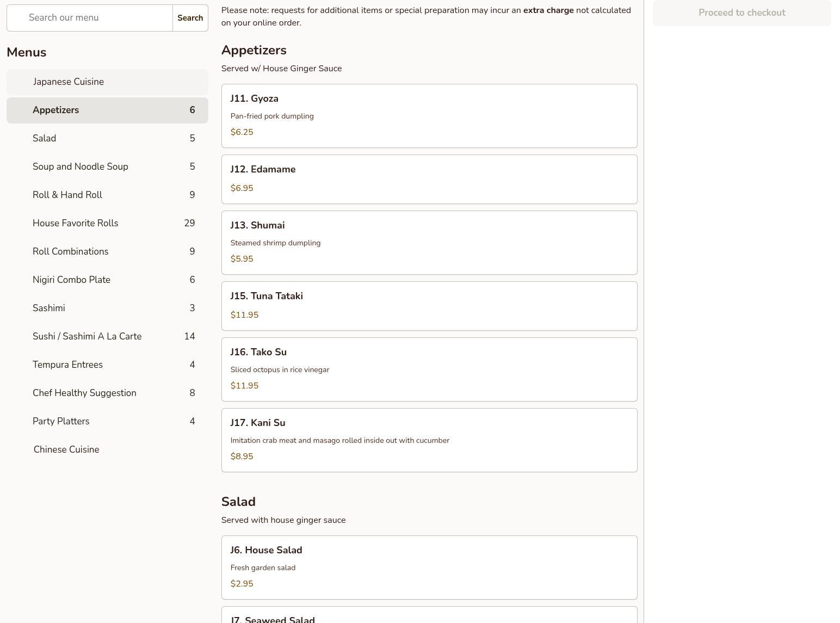Screen dimensions: 840x623
Task: Go to Party Platters category
Action: [107, 421]
